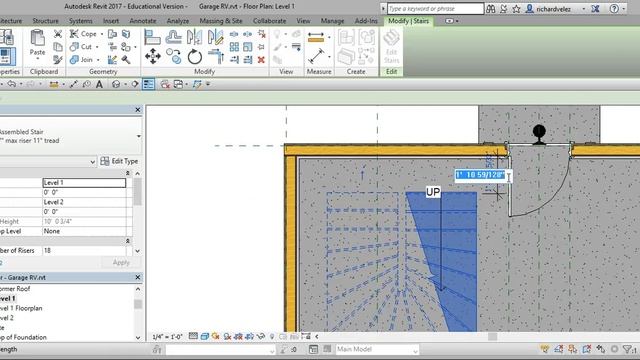Viewport: 640px width, 360px height.
Task: Open the Systems ribbon tab
Action: tap(80, 21)
